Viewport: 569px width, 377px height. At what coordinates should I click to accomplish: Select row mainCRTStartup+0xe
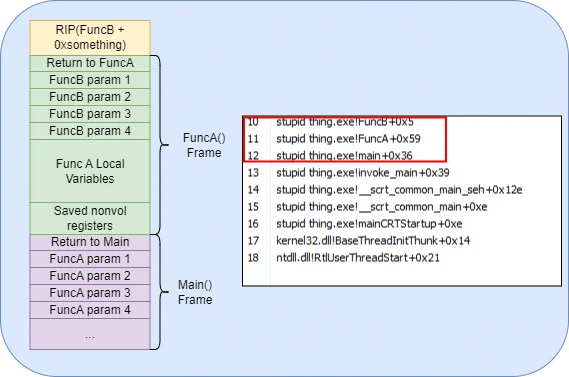click(x=402, y=224)
